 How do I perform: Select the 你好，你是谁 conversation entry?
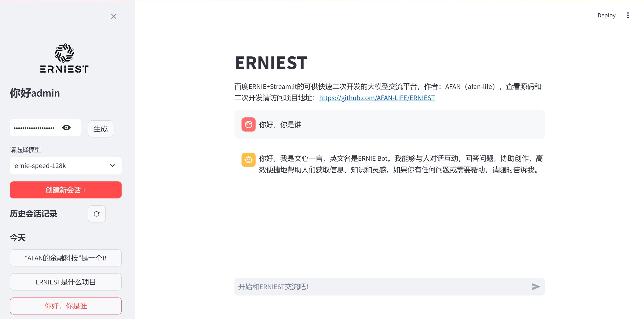coord(66,306)
